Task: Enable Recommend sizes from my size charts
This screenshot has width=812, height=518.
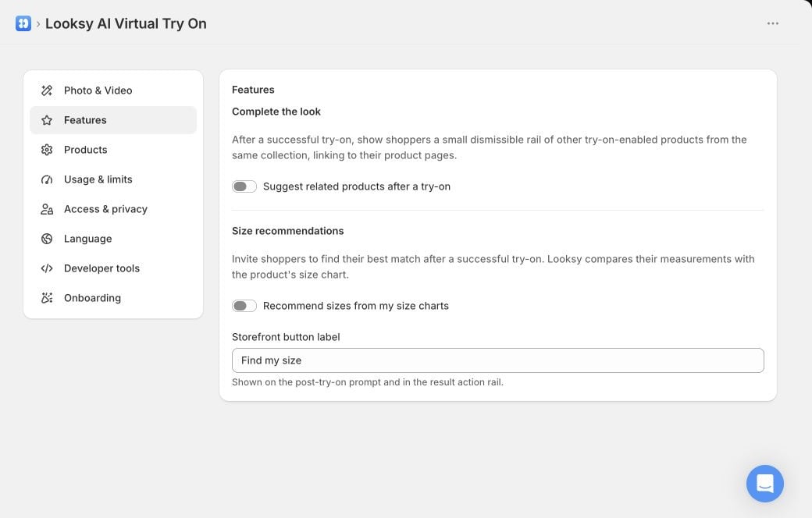Action: point(244,306)
